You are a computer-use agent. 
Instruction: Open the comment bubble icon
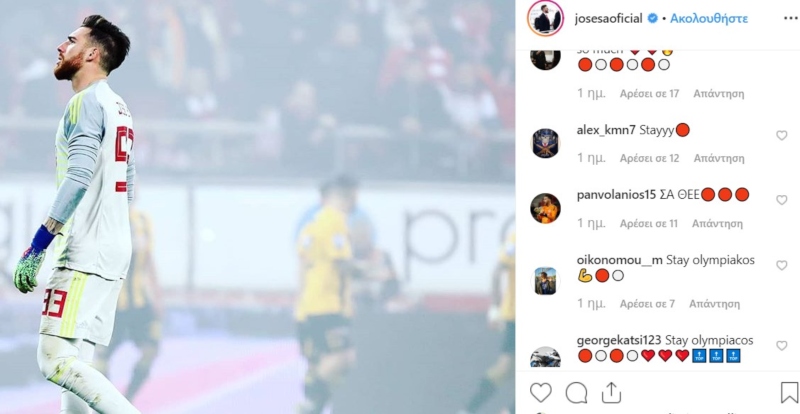(x=576, y=393)
